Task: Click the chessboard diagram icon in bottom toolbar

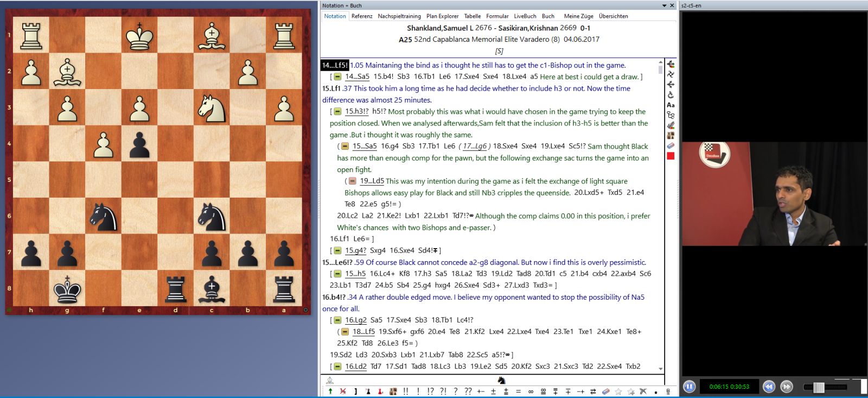Action: point(393,391)
